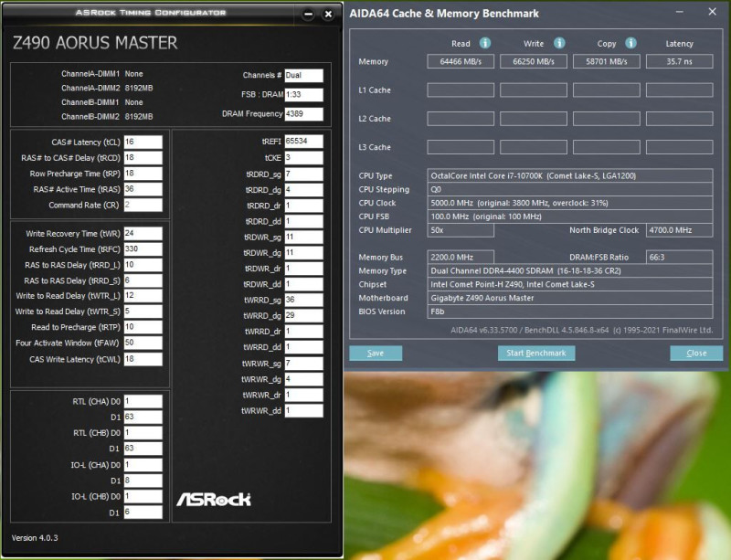Click the tWRWR_dd value field

(304, 410)
